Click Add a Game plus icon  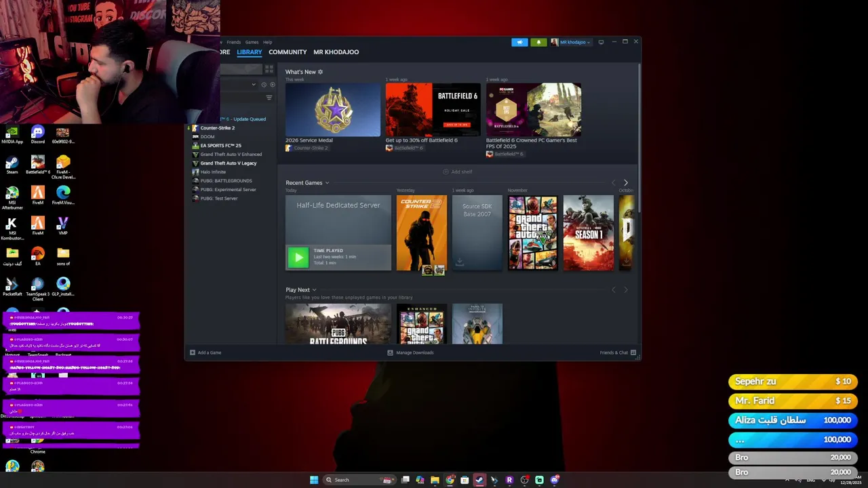pyautogui.click(x=193, y=352)
